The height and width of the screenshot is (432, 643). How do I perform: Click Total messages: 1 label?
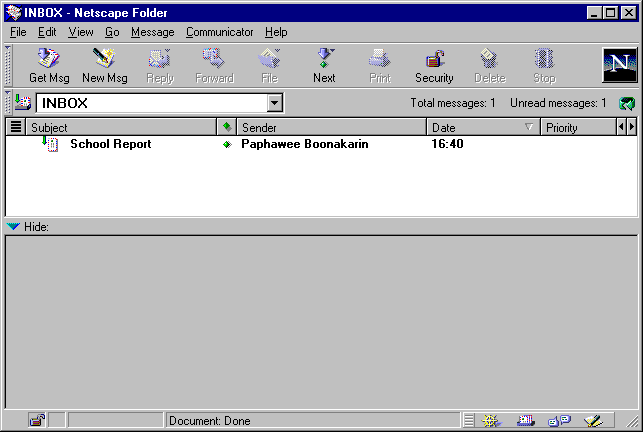click(x=453, y=103)
